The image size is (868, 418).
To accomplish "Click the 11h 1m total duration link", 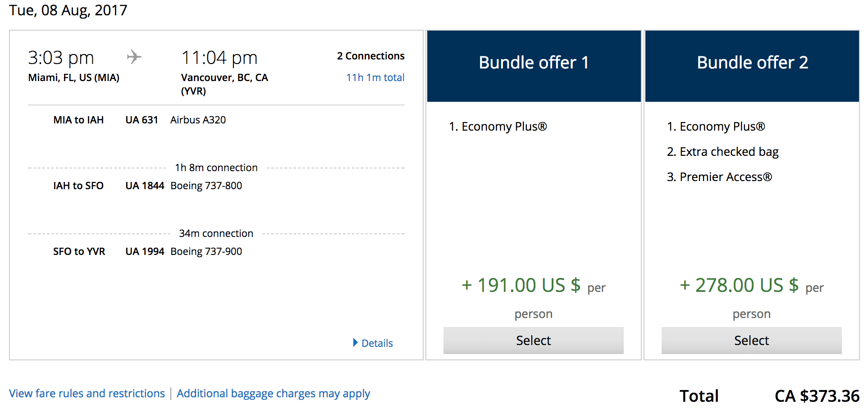I will pos(375,77).
